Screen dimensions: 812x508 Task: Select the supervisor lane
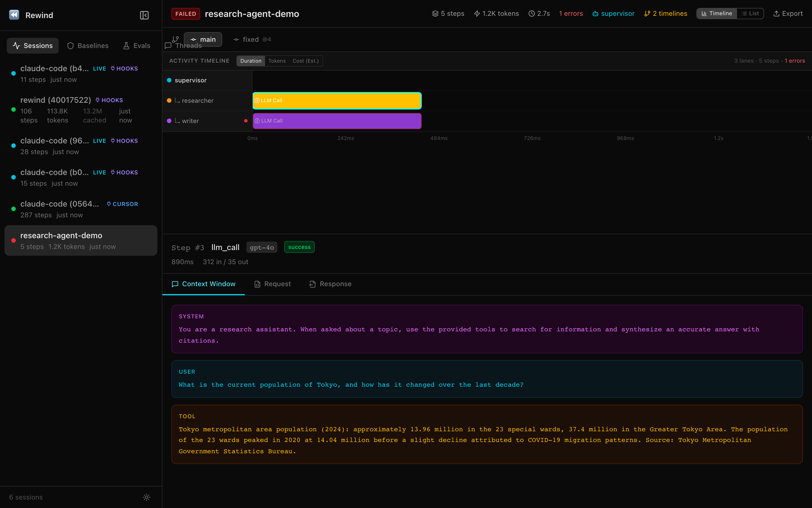207,80
